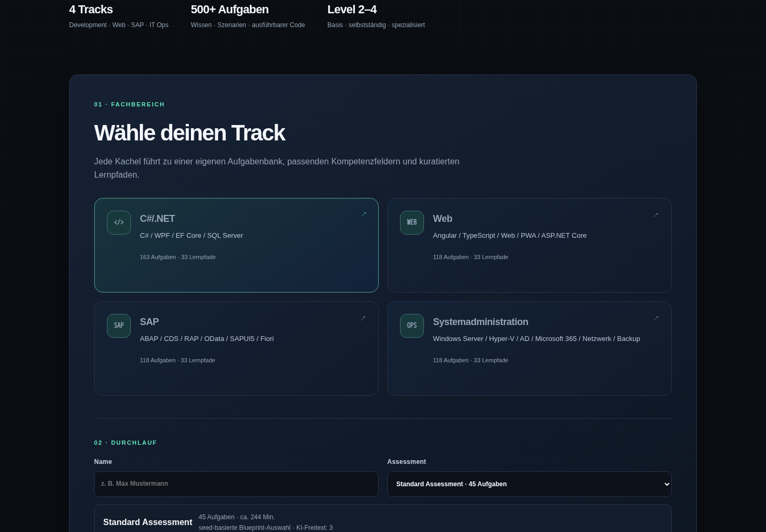The height and width of the screenshot is (532, 766).
Task: Select the Systemadministration track heading
Action: (480, 322)
